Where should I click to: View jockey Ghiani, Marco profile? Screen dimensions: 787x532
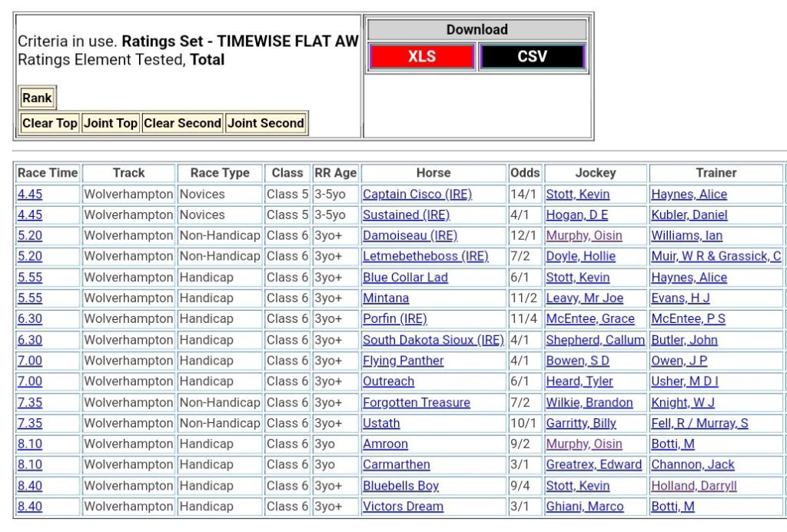584,507
